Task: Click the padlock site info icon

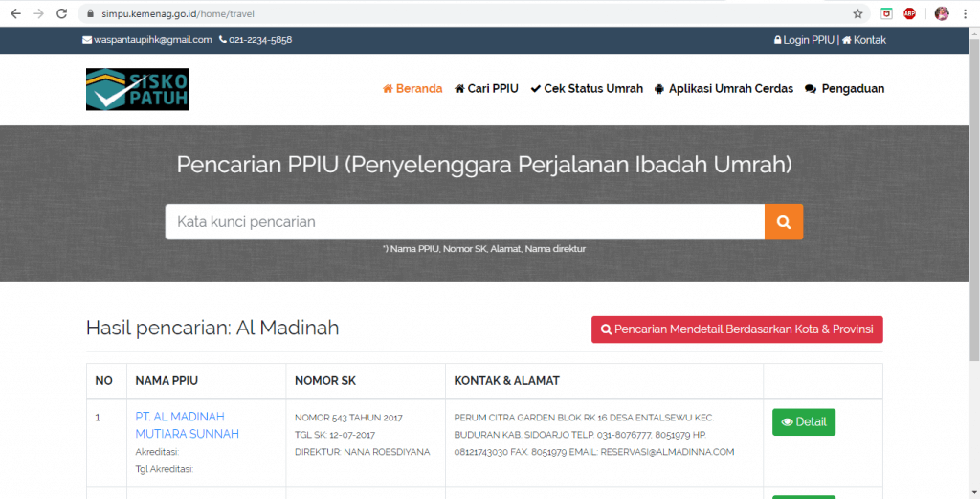Action: (x=91, y=13)
